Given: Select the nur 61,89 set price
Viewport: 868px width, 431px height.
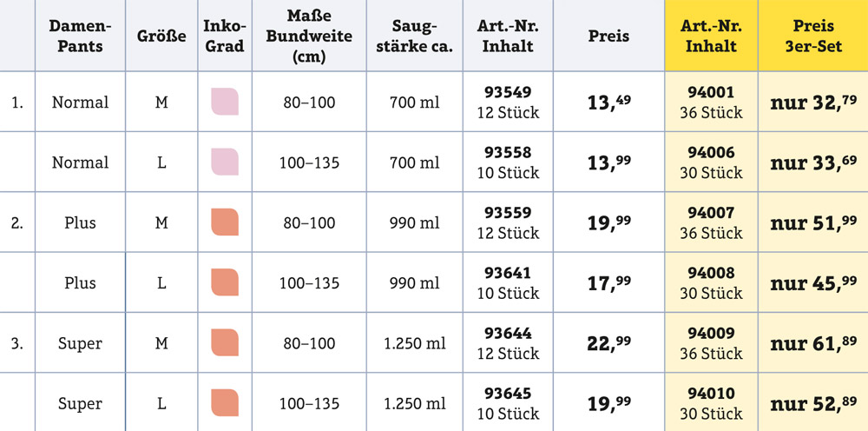Looking at the screenshot, I should tap(814, 343).
